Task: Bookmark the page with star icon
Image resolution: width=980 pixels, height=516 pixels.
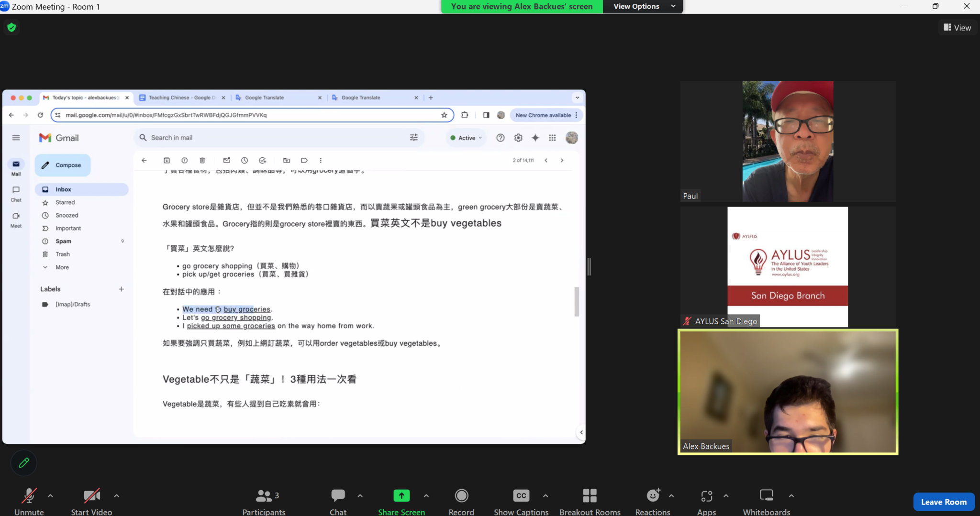Action: tap(444, 115)
